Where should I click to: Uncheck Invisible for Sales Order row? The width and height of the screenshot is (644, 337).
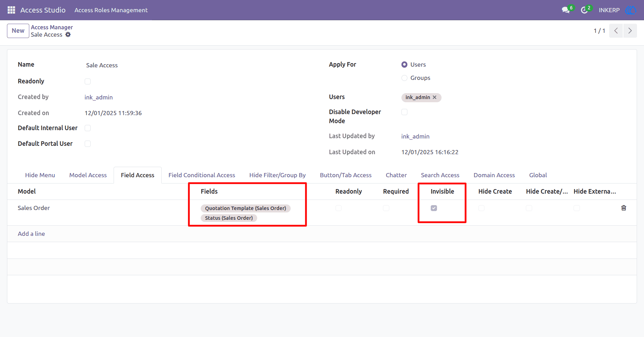pyautogui.click(x=434, y=208)
